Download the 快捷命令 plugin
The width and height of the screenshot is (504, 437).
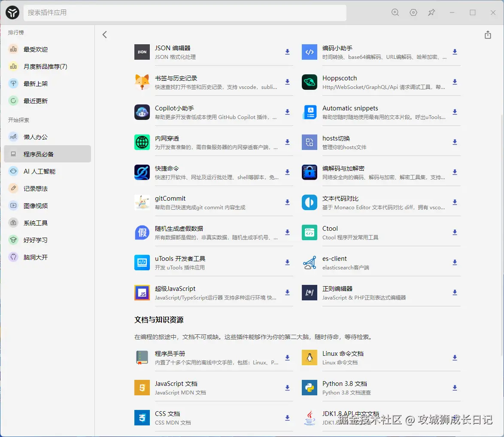tap(287, 172)
